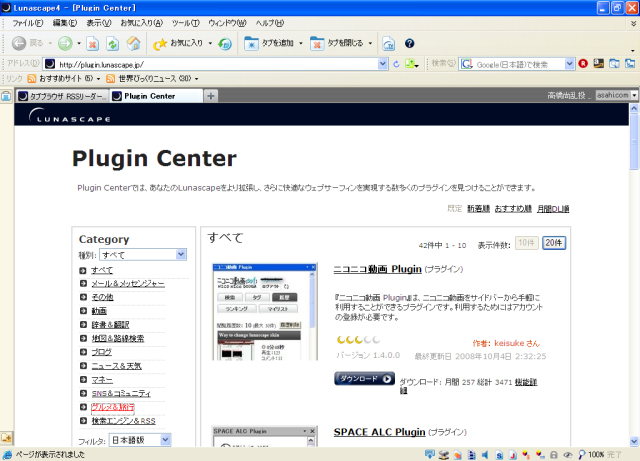Click the history globe icon beside favorites
The height and width of the screenshot is (461, 640).
point(225,43)
